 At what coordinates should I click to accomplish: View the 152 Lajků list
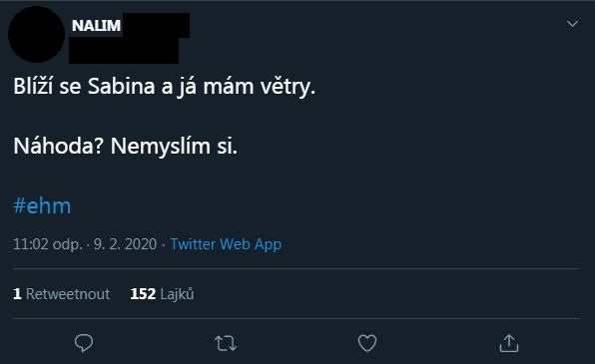(162, 294)
